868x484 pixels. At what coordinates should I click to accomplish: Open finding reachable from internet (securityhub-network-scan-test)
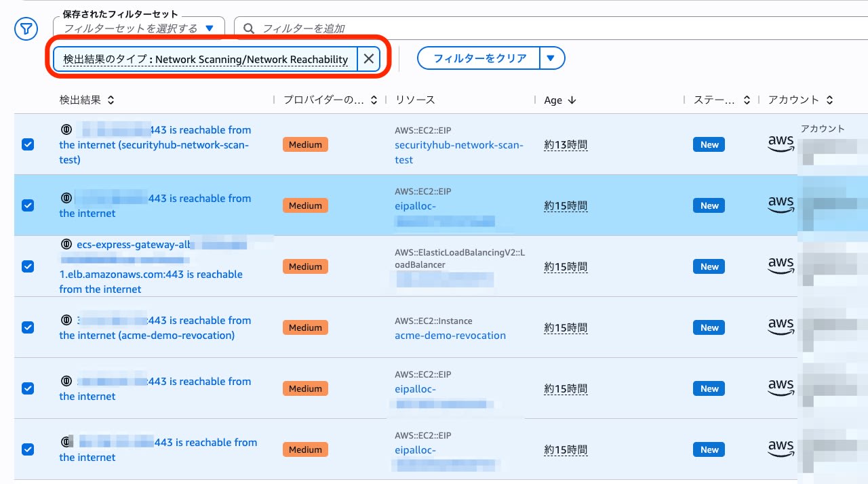155,144
